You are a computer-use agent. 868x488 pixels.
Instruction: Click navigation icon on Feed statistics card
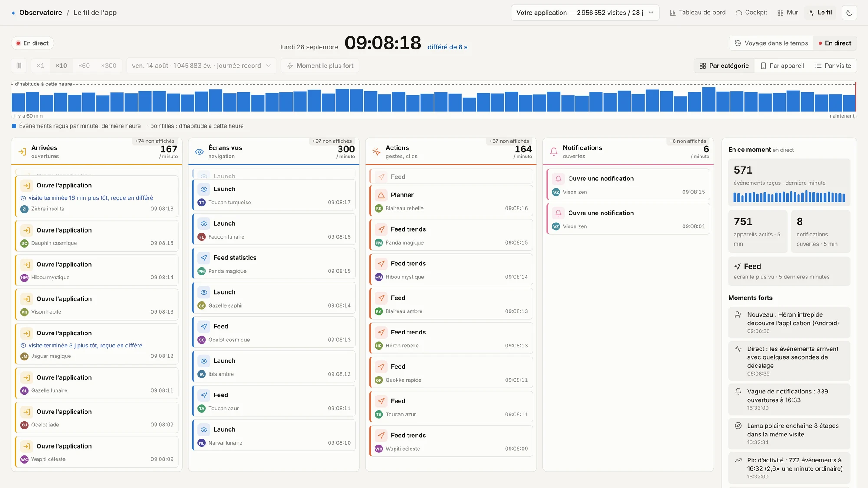tap(204, 258)
